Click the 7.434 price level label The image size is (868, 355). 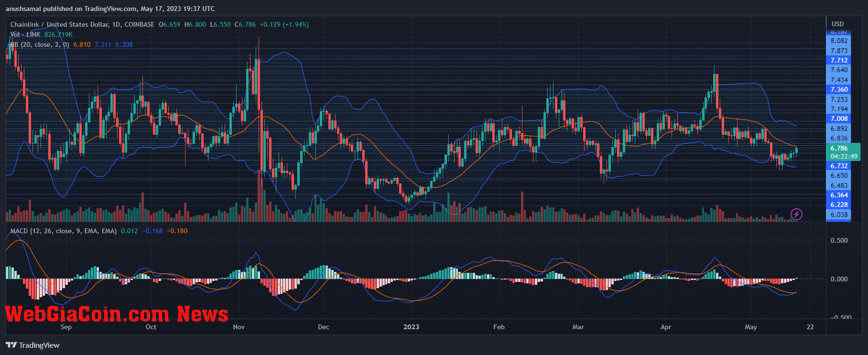pyautogui.click(x=839, y=80)
